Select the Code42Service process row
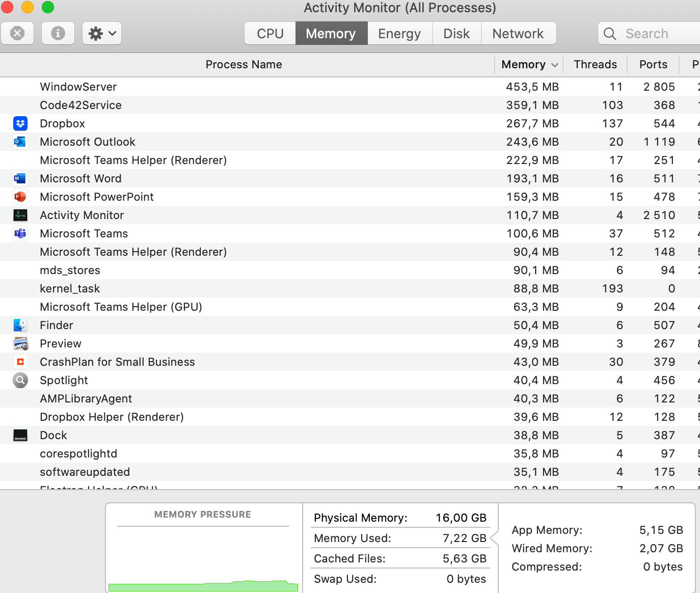 350,105
